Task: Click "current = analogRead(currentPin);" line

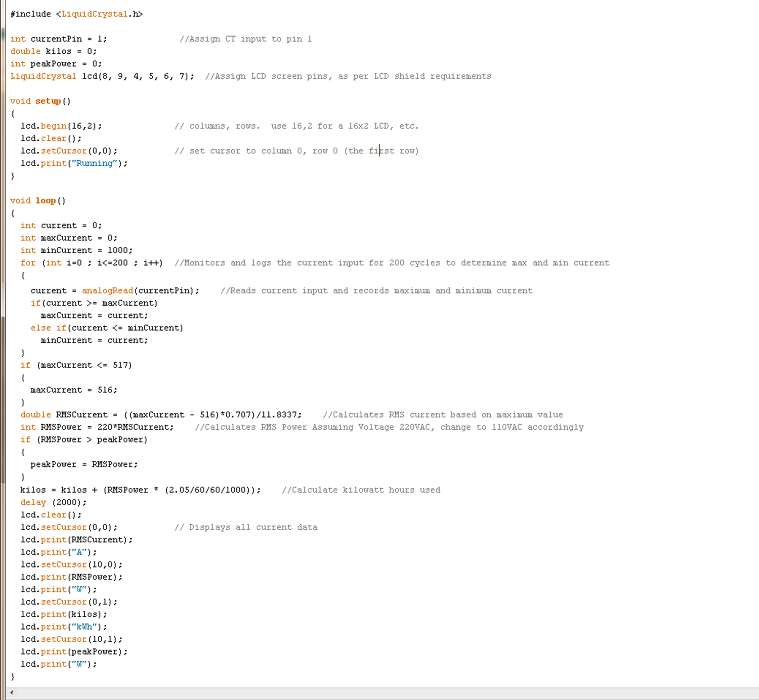Action: tap(115, 291)
